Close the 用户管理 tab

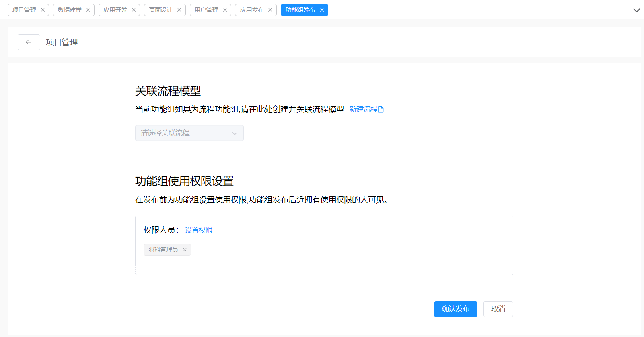click(225, 10)
